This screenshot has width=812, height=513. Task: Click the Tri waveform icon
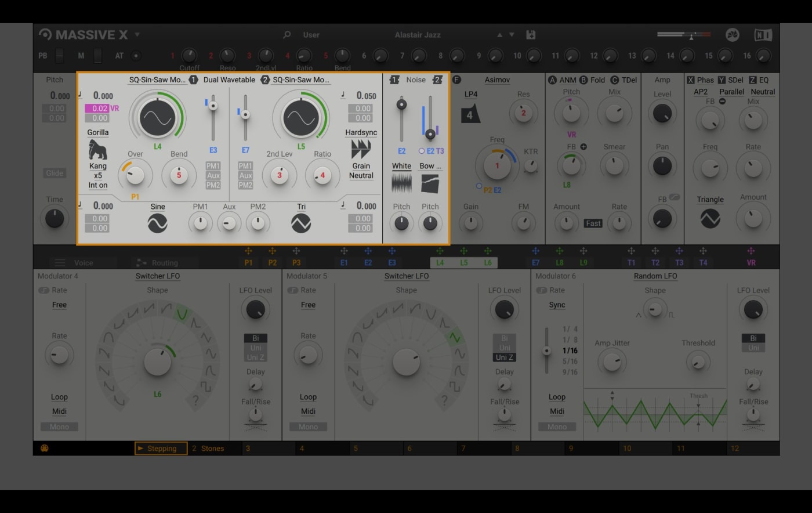click(301, 223)
